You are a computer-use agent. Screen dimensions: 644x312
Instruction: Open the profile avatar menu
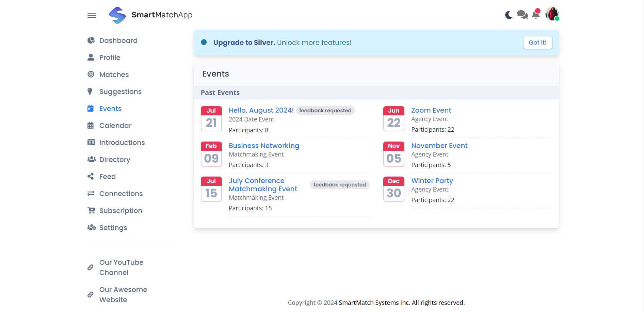pos(552,15)
